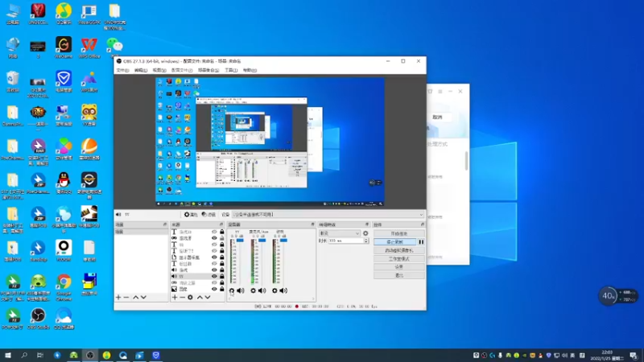Image resolution: width=644 pixels, height=362 pixels.
Task: Move scene up in Scenes panel
Action: tap(135, 297)
